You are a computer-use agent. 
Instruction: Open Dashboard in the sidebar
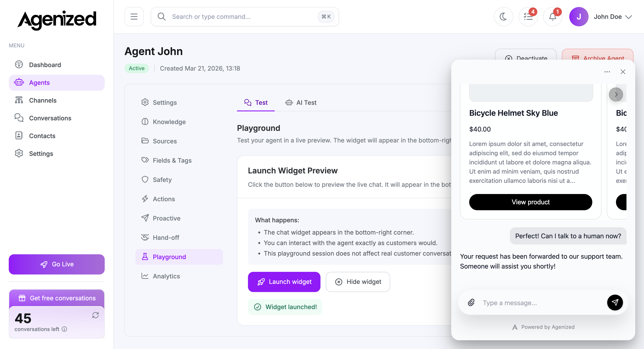(57, 65)
